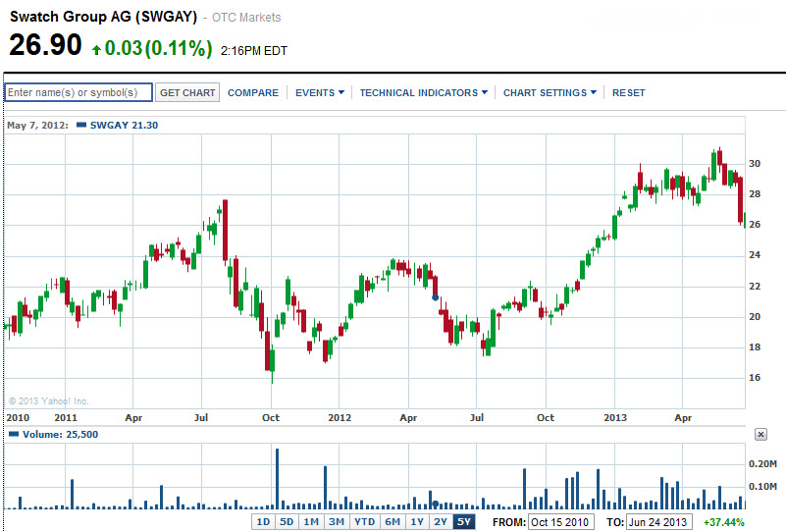The width and height of the screenshot is (786, 532).
Task: Select the 1D time range
Action: tap(263, 521)
